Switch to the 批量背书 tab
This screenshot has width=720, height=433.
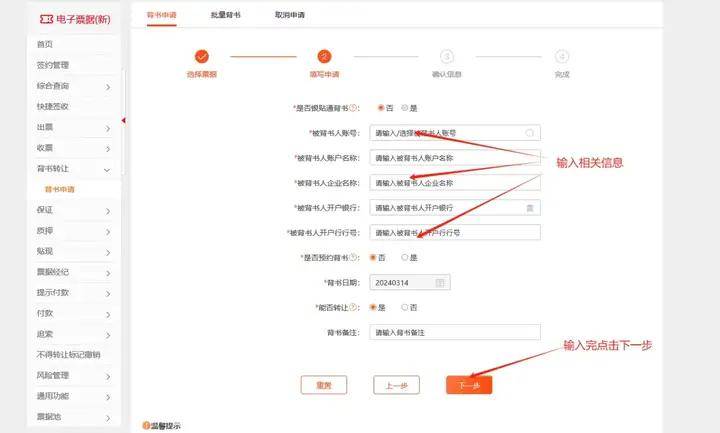pyautogui.click(x=225, y=16)
